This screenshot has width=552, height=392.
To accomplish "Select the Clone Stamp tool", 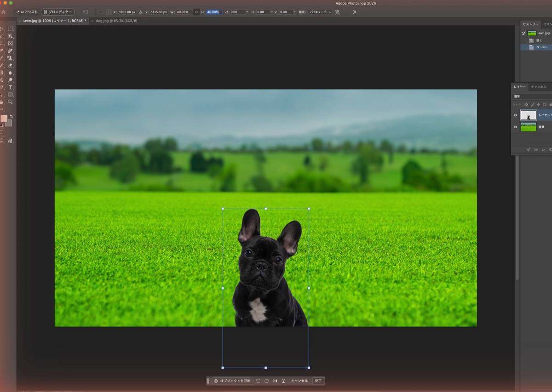I will click(10, 58).
